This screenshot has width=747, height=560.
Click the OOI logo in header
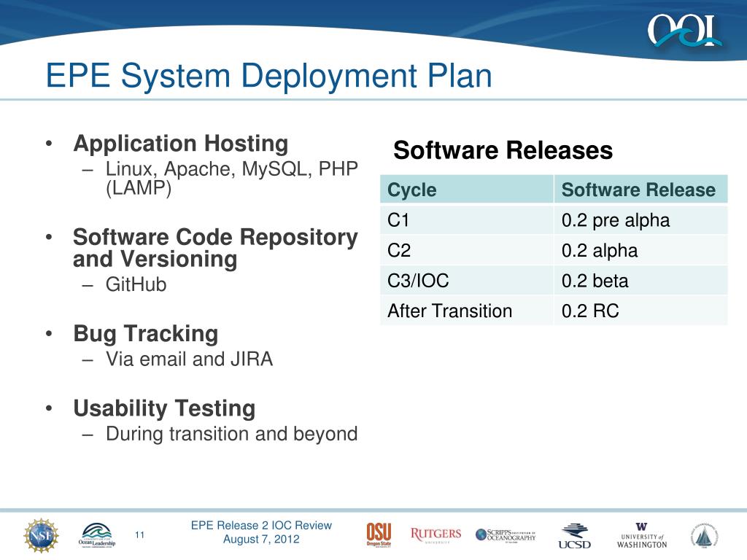click(684, 31)
